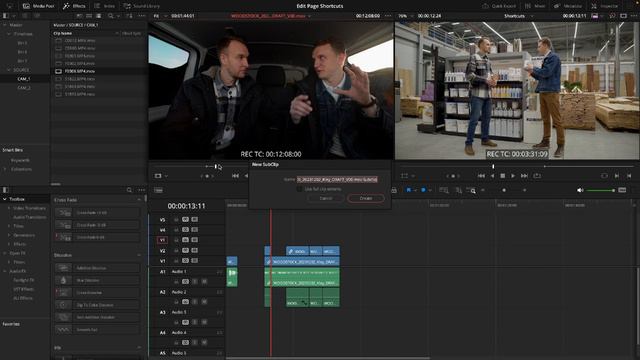
Task: Toggle the V3 destination track selector
Action: 162,240
